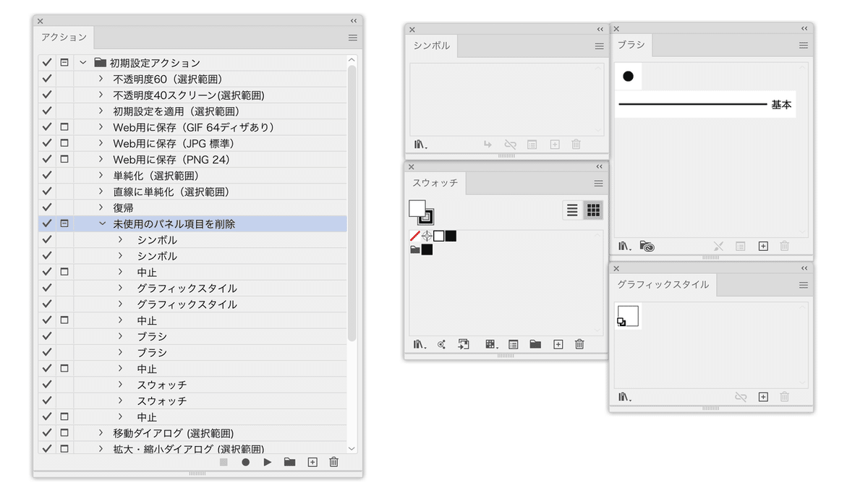Open swatch options icon in スウォッチ panel

pos(514,344)
